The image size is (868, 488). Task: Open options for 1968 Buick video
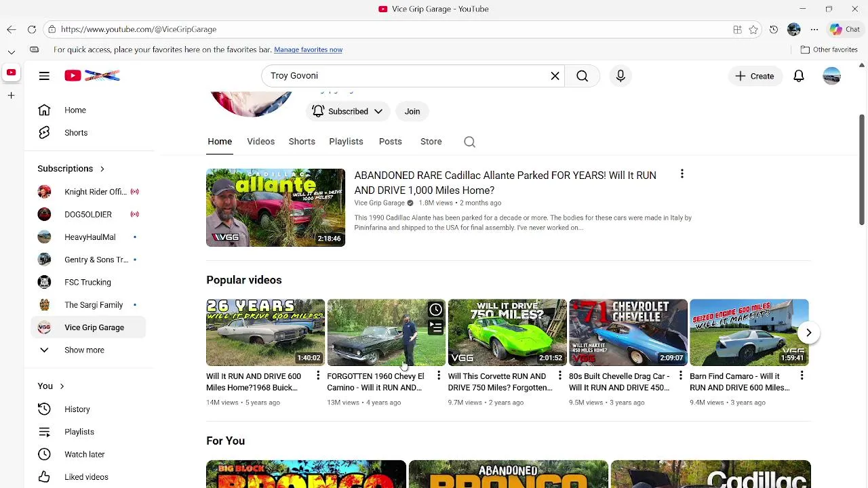[x=317, y=375]
